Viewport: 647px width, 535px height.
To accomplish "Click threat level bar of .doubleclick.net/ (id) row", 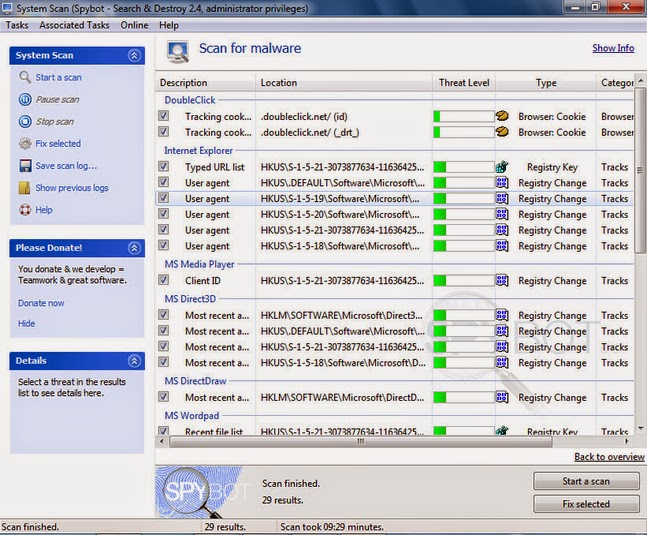I will point(464,116).
